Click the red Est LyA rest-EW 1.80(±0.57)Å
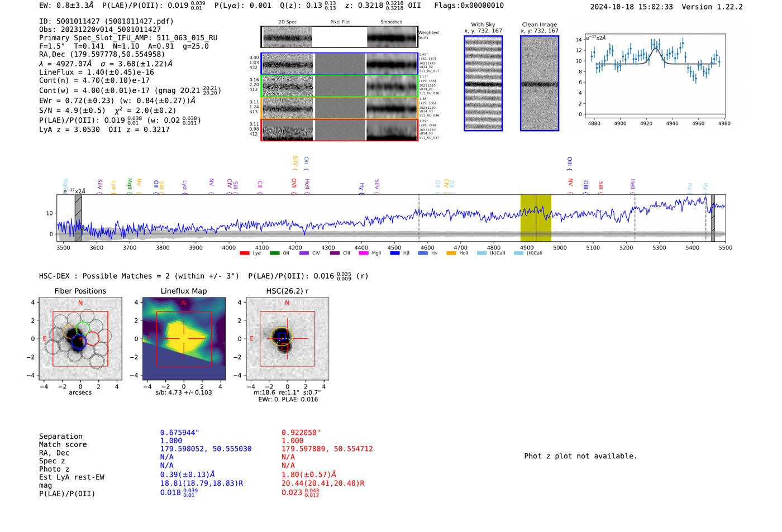This screenshot has width=782, height=532. pyautogui.click(x=309, y=475)
